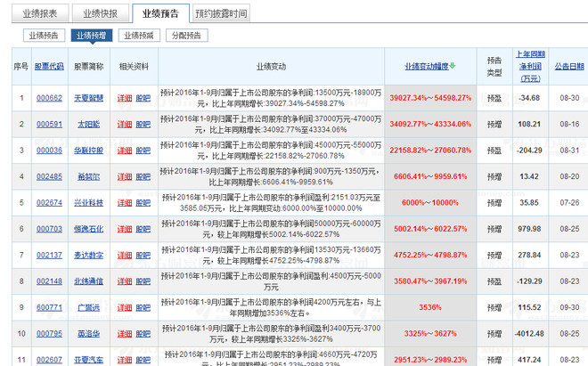
Task: Open 详细 link in row 000036
Action: 125,150
